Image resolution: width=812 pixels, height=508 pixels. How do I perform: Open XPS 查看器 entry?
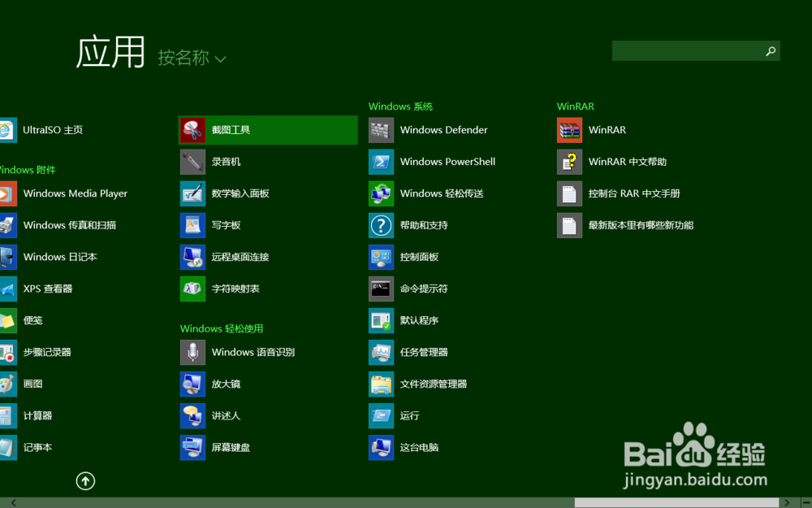[x=37, y=289]
